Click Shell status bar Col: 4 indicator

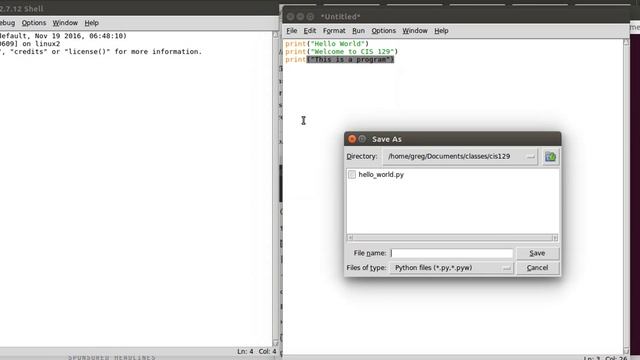(x=267, y=351)
